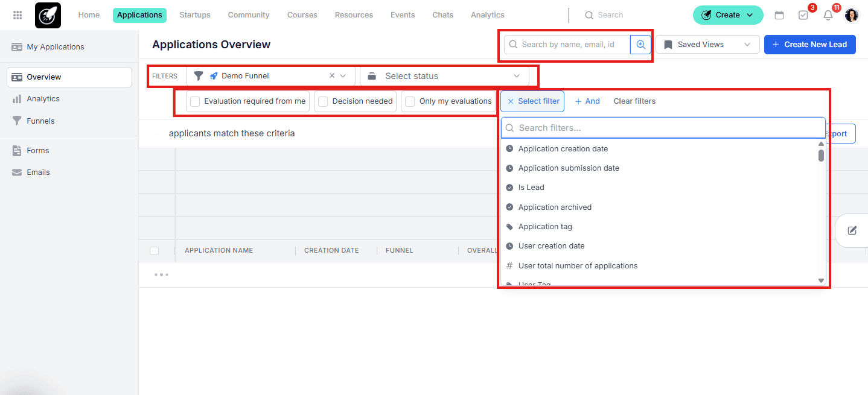868x395 pixels.
Task: Check the select-all checkbox in table header
Action: 155,251
